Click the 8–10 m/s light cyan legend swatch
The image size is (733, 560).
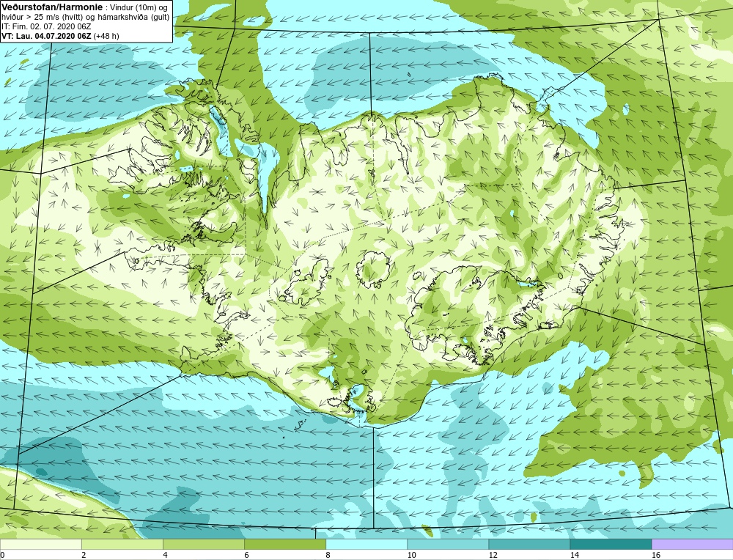pyautogui.click(x=366, y=544)
